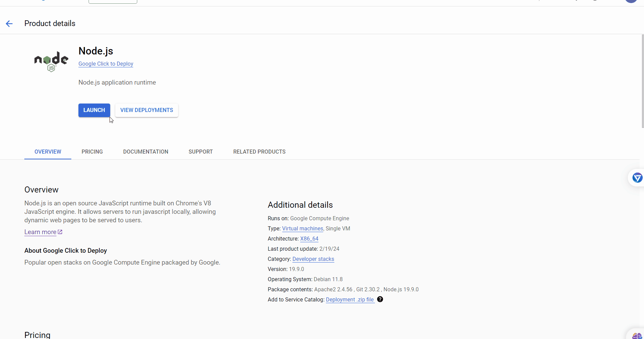The height and width of the screenshot is (339, 644).
Task: Follow the Virtual machines type link
Action: 303,229
